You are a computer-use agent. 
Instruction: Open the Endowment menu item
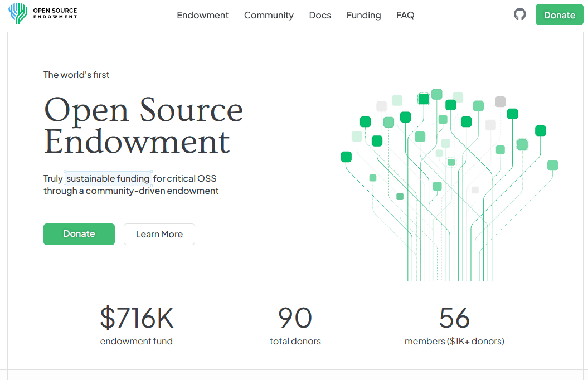coord(202,15)
